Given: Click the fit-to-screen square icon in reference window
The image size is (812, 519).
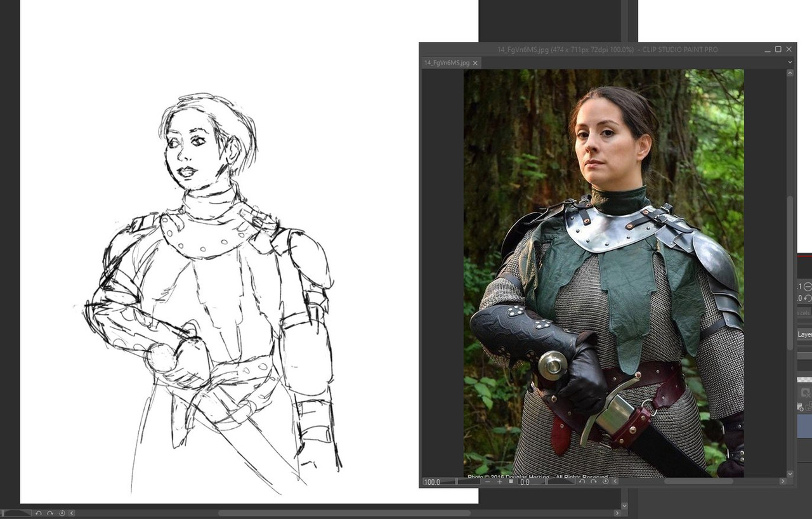Looking at the screenshot, I should coord(511,482).
